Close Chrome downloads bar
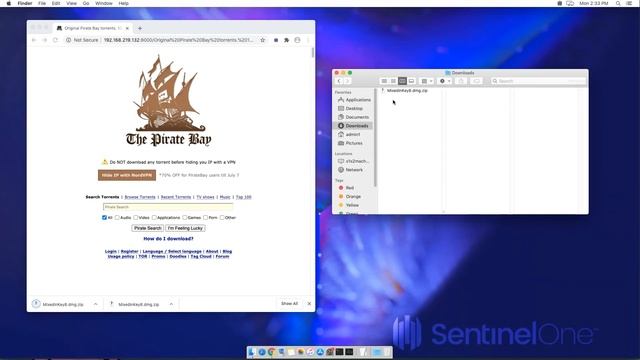The height and width of the screenshot is (360, 640). 309,304
